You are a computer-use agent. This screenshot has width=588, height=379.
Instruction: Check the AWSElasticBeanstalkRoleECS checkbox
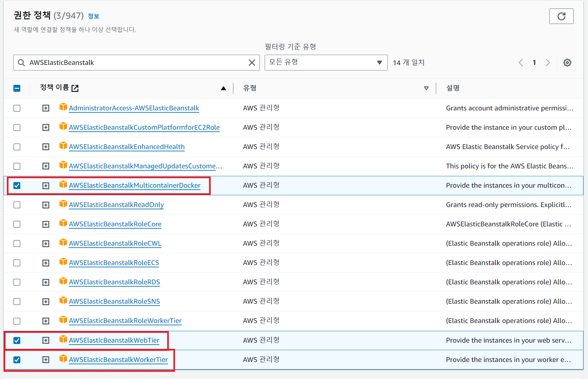(x=17, y=263)
